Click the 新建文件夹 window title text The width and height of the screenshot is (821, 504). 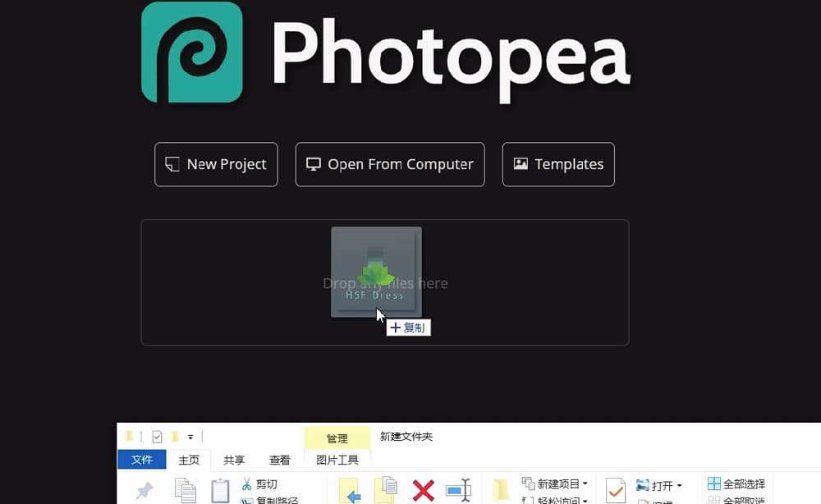tap(406, 437)
